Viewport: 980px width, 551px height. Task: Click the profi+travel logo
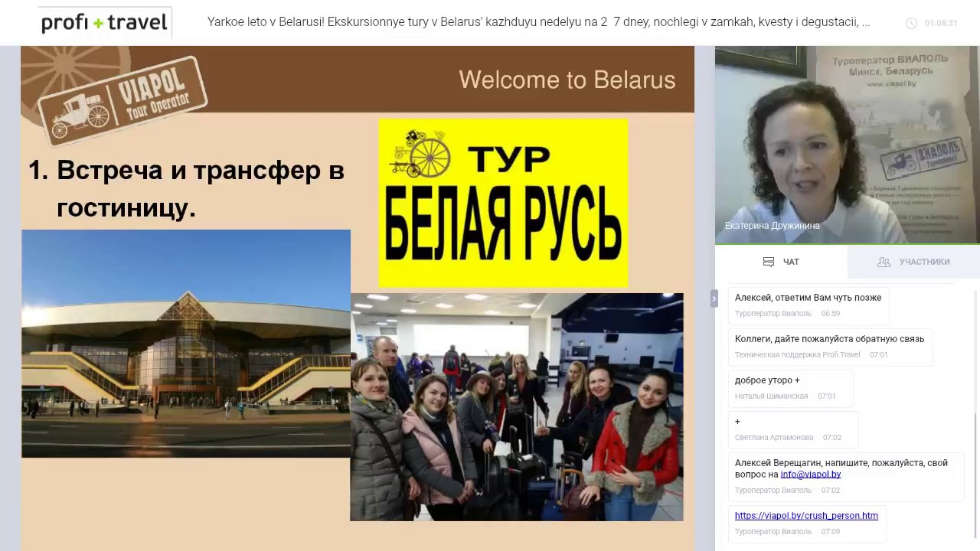point(104,23)
